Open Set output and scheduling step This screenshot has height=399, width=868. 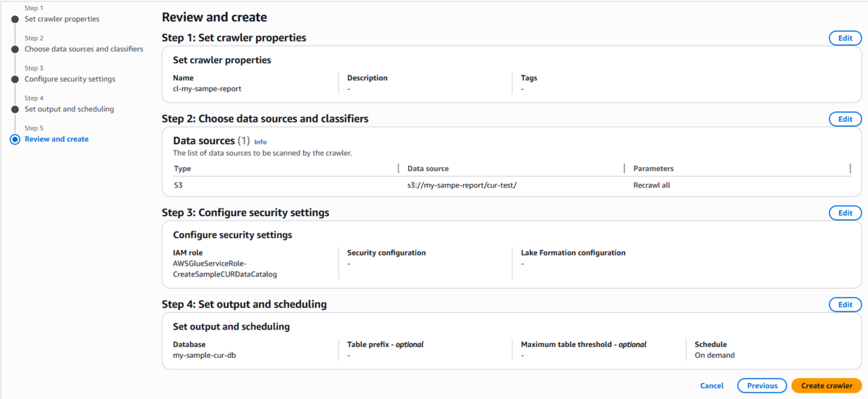[69, 109]
